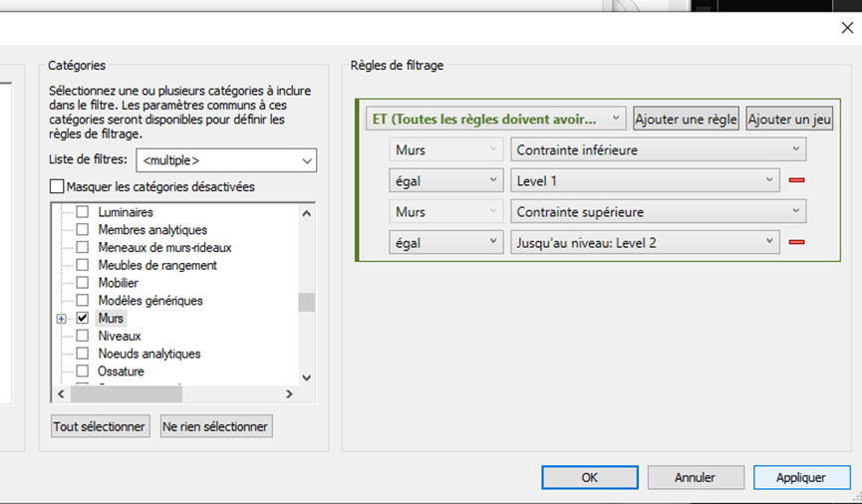Open the ET rule condition dropdown

pos(616,119)
